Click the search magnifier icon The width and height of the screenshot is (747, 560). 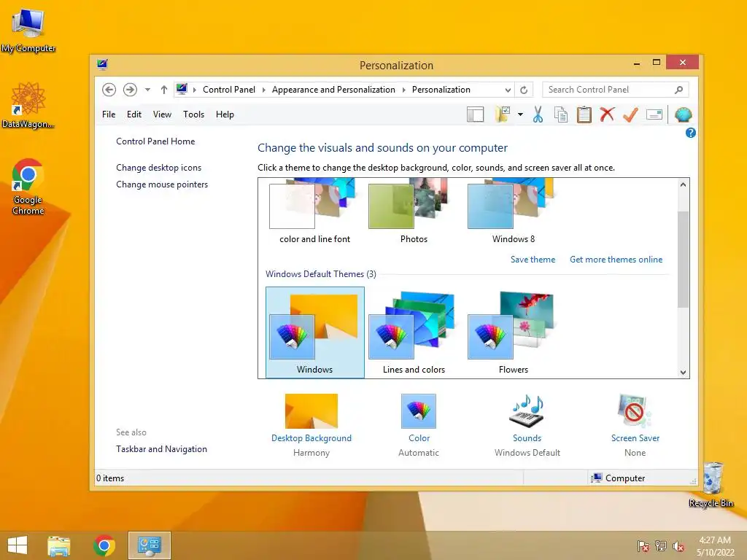679,90
